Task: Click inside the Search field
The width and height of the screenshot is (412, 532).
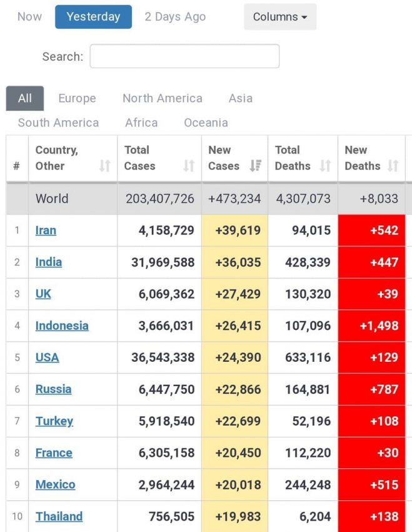Action: 184,56
